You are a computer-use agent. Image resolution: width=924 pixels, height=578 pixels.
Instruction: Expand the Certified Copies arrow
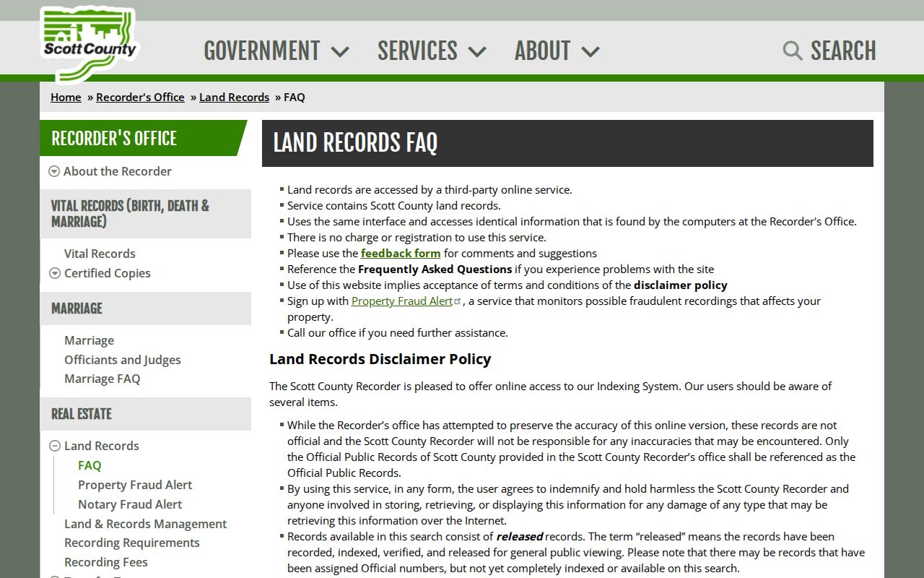pos(54,273)
